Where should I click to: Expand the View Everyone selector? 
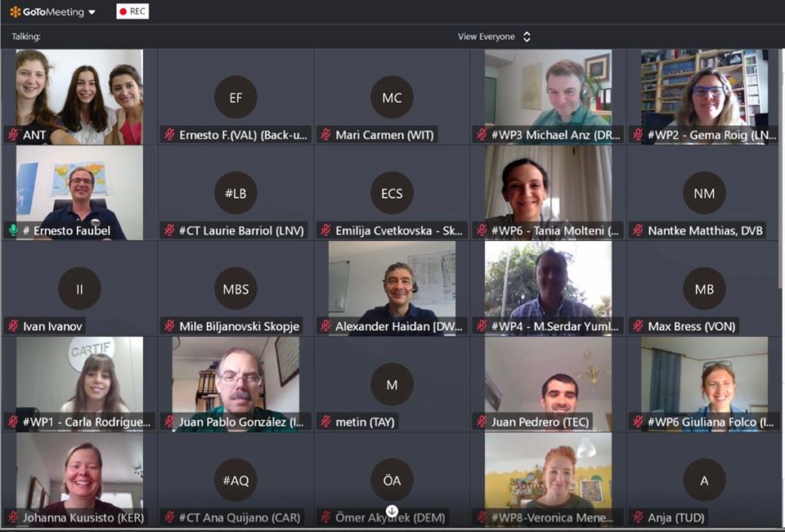[x=494, y=37]
